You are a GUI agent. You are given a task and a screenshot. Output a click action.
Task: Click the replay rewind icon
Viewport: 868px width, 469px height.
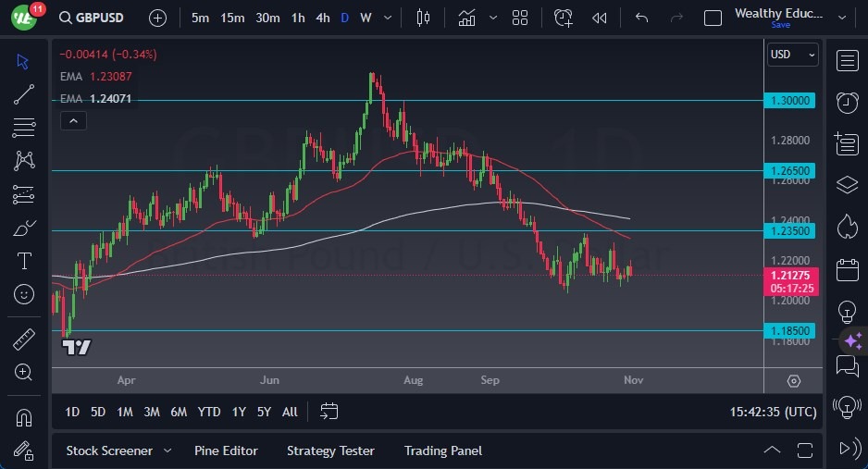pos(600,18)
